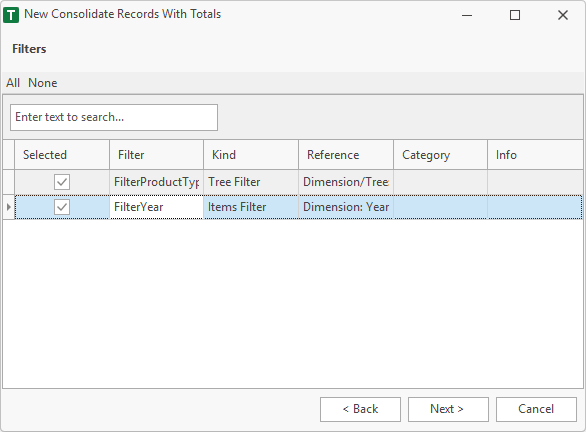This screenshot has width=586, height=432.
Task: Deselect all filters with None link
Action: point(43,83)
